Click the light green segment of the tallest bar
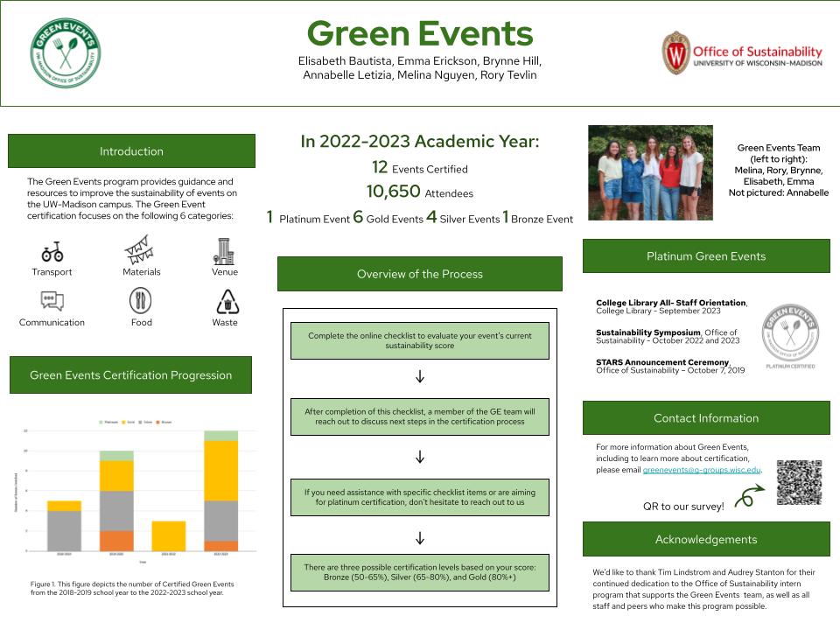Image resolution: width=840 pixels, height=630 pixels. tap(221, 436)
